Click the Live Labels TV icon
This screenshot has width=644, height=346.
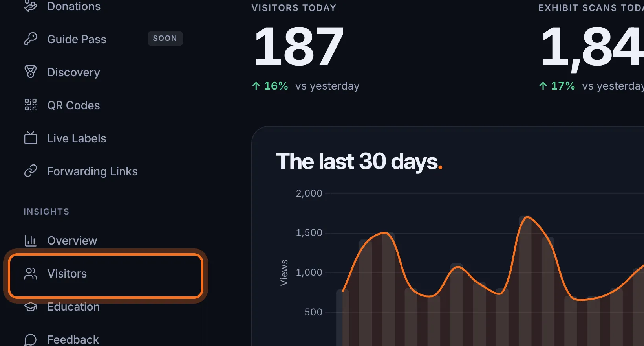[31, 138]
